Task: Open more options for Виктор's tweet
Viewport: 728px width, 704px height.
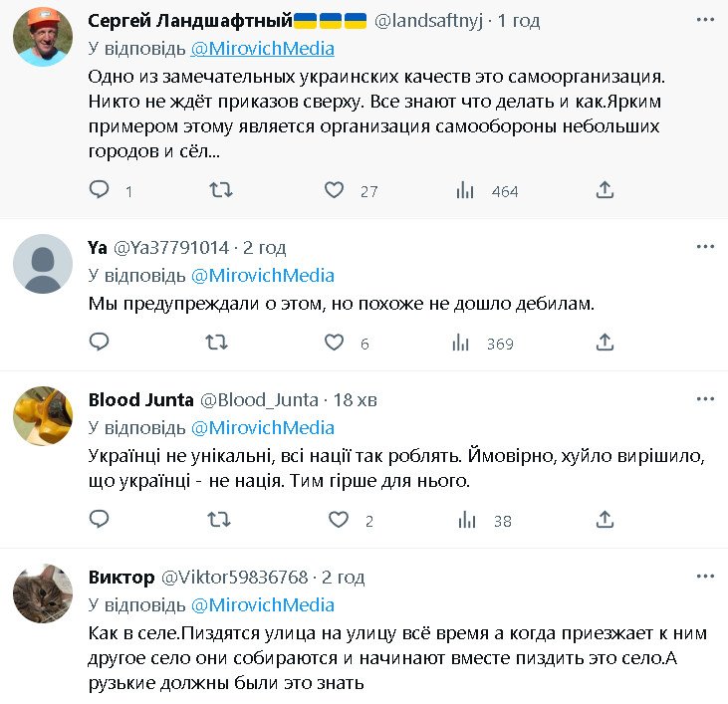Action: 705,577
